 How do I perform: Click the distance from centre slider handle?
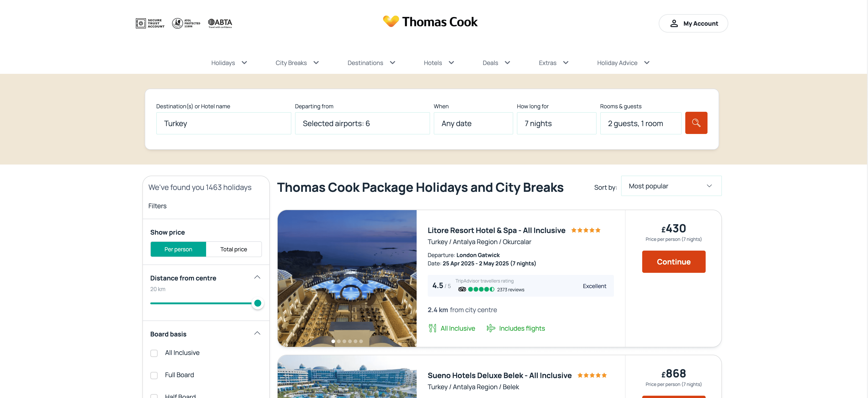(258, 303)
